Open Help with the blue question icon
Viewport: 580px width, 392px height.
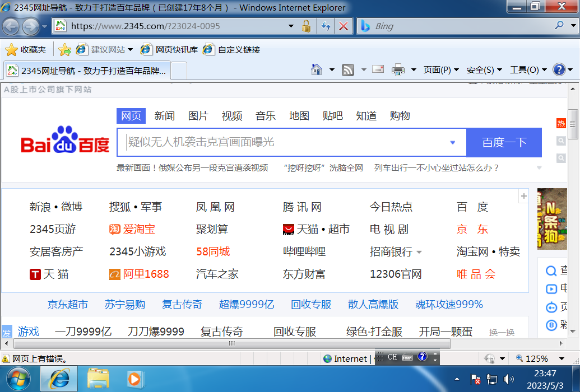point(559,69)
